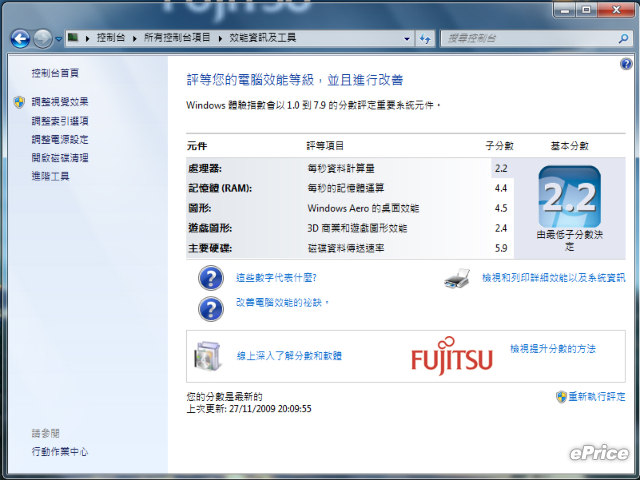Open 行動作業中心 under 請參閱

[x=60, y=451]
